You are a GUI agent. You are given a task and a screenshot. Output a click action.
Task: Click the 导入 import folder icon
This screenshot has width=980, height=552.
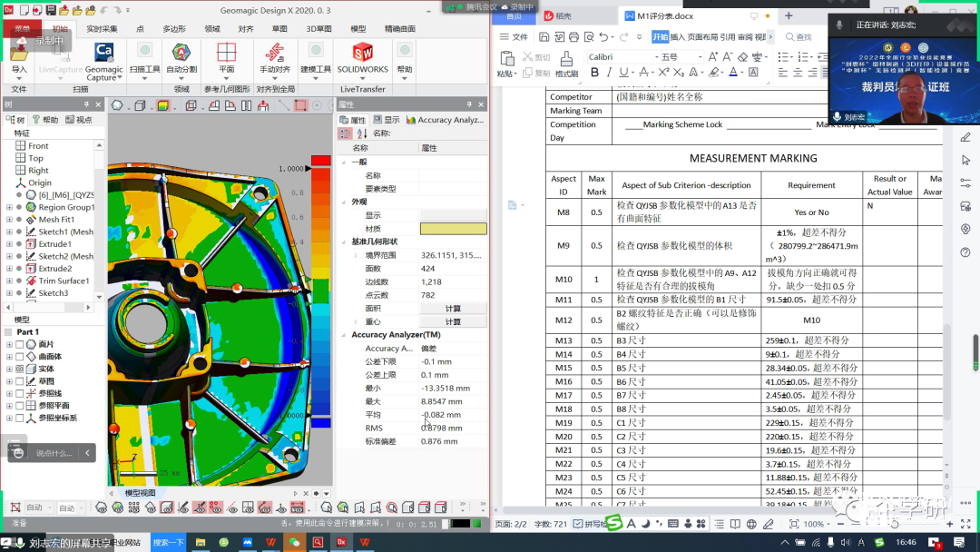[19, 54]
